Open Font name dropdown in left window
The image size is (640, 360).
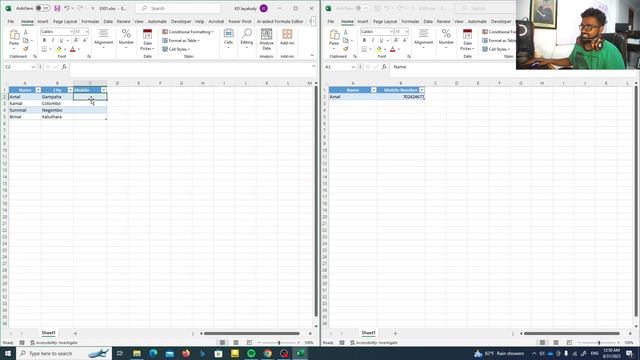point(71,32)
